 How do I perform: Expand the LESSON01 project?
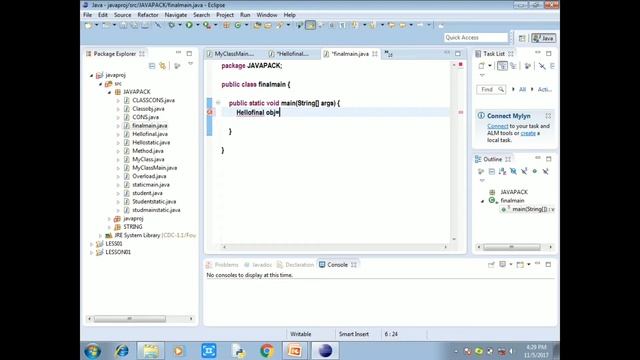tap(91, 252)
